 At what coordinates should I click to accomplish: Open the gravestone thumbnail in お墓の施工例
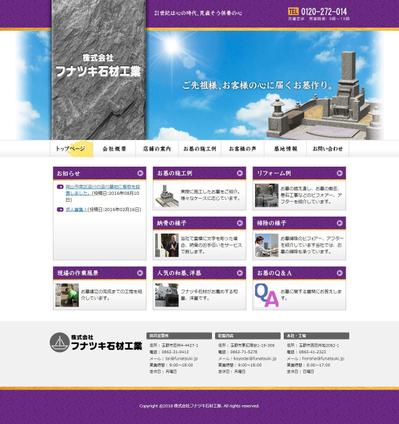167,195
